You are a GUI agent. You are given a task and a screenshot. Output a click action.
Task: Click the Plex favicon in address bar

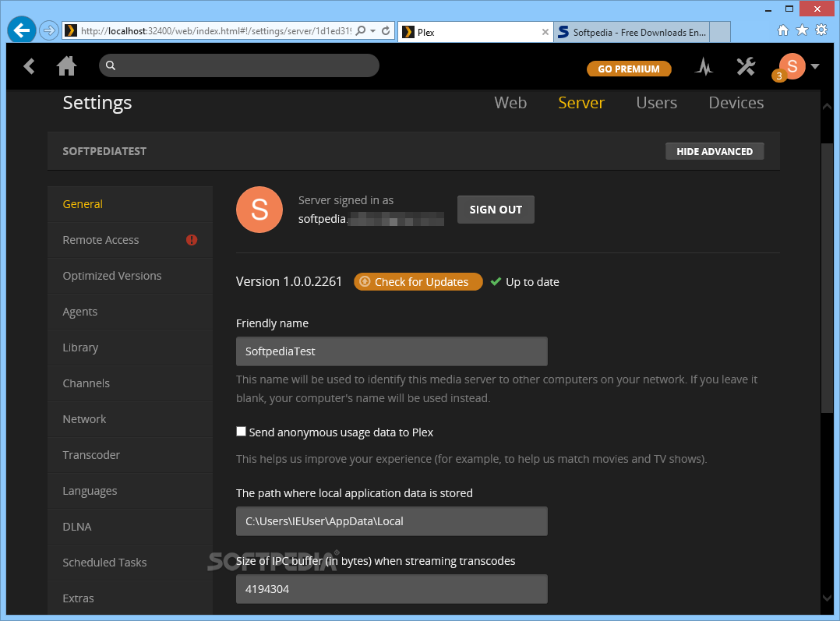pos(71,30)
